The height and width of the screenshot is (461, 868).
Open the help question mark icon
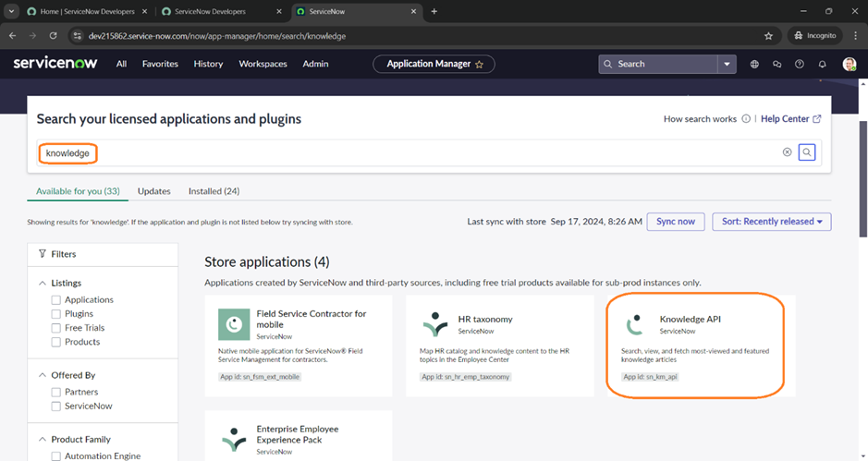point(799,64)
